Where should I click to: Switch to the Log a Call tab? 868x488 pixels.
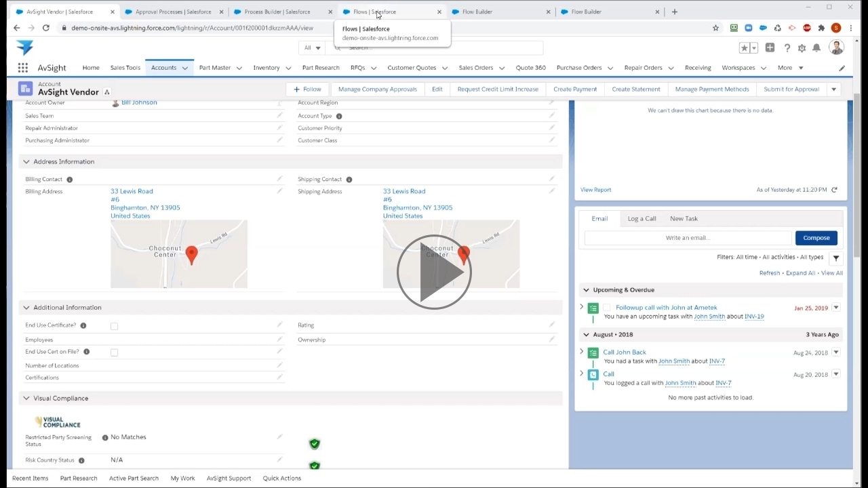coord(642,218)
